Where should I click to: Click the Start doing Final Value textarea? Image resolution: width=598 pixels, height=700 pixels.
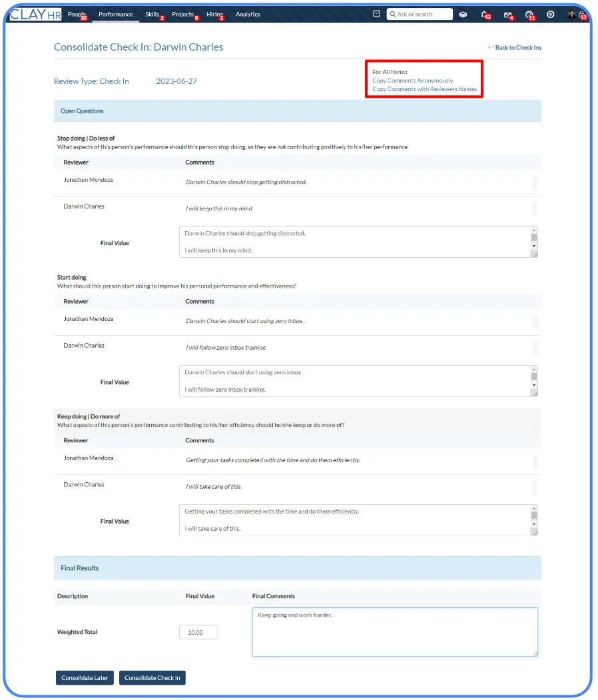358,381
